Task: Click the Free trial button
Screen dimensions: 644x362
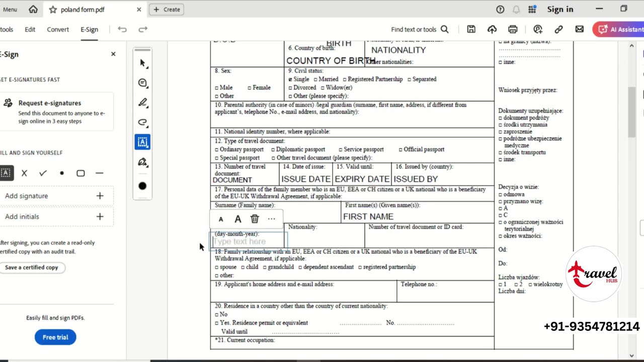Action: click(x=55, y=337)
